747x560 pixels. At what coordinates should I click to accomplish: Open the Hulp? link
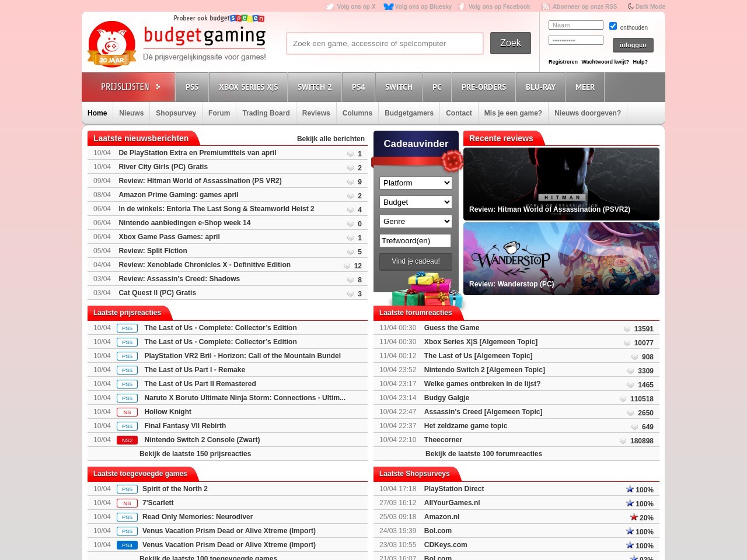[640, 62]
